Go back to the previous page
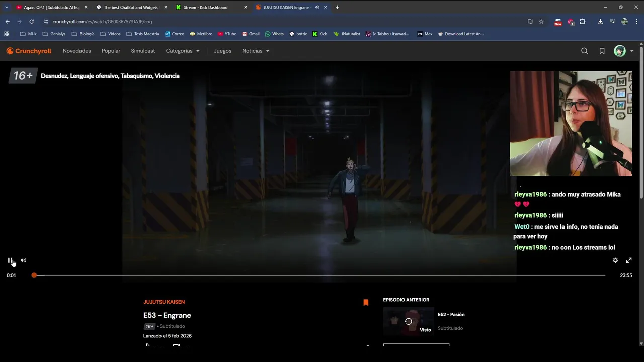Image resolution: width=644 pixels, height=362 pixels. click(x=7, y=21)
